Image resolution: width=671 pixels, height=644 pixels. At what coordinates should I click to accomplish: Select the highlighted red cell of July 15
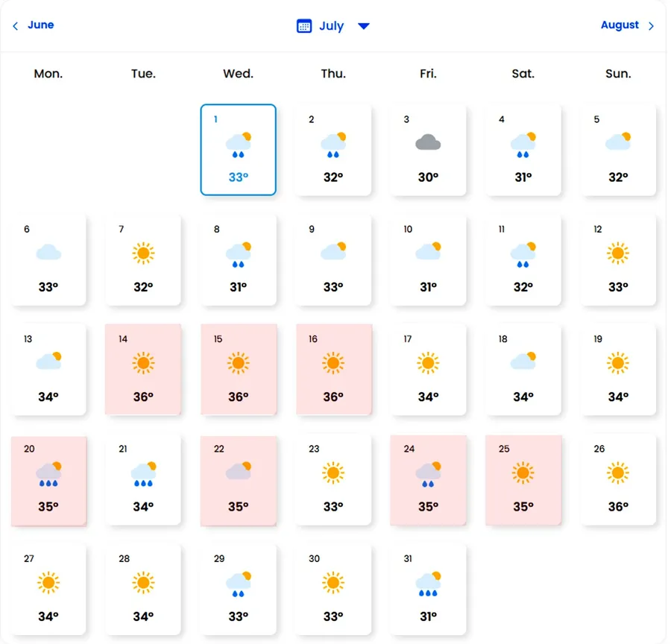[x=239, y=370]
